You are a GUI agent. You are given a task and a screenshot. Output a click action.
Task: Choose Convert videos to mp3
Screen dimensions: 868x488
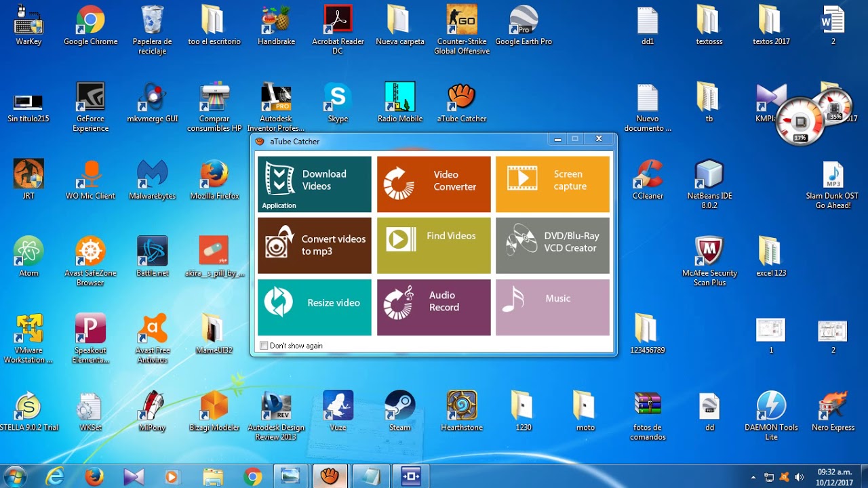315,245
